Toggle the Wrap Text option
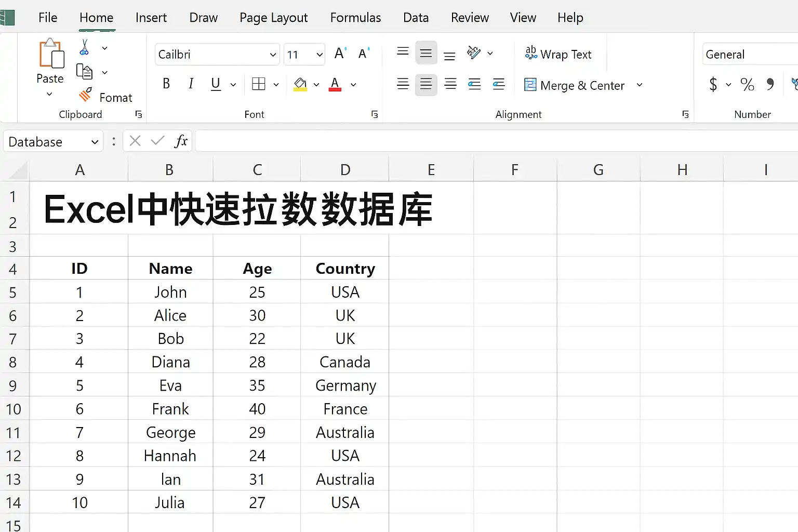Viewport: 798px width, 532px height. point(558,54)
